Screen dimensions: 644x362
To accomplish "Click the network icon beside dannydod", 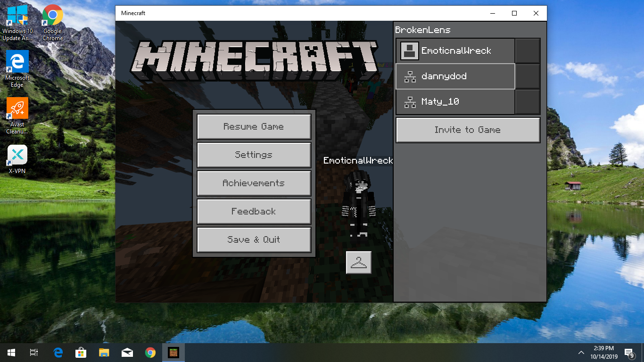I will click(x=410, y=76).
